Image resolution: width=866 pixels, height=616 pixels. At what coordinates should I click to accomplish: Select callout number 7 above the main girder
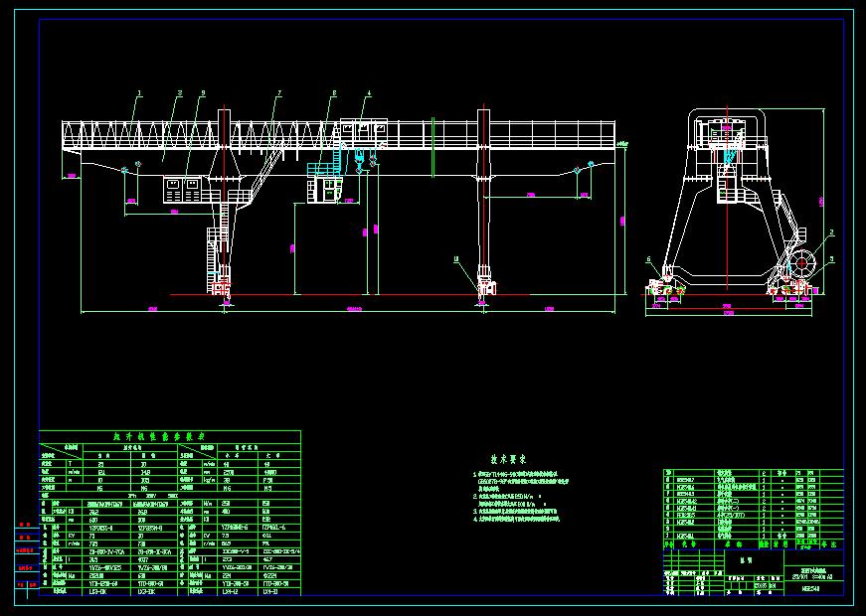coord(279,92)
